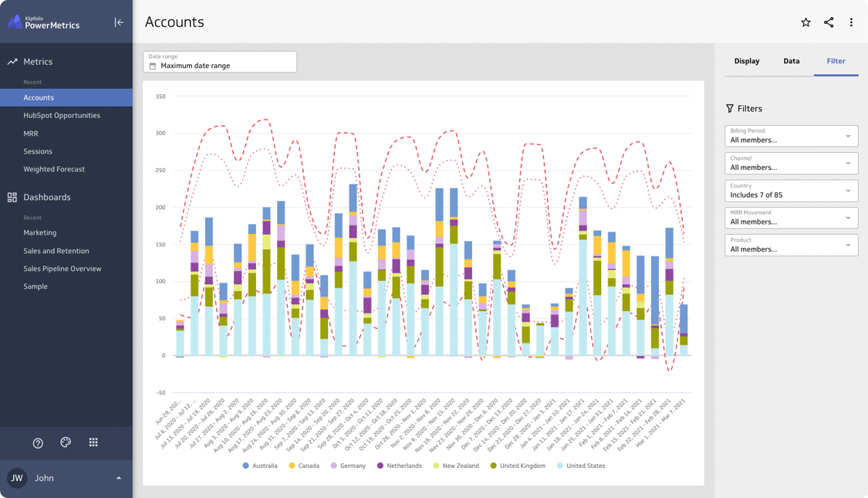
Task: Star the Accounts metric as favorite
Action: (806, 22)
